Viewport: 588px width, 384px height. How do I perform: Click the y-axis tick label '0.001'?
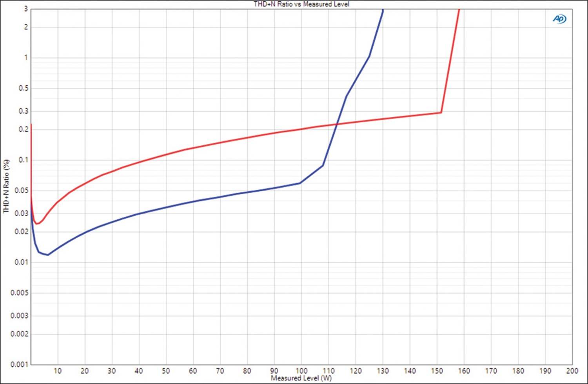(x=19, y=364)
